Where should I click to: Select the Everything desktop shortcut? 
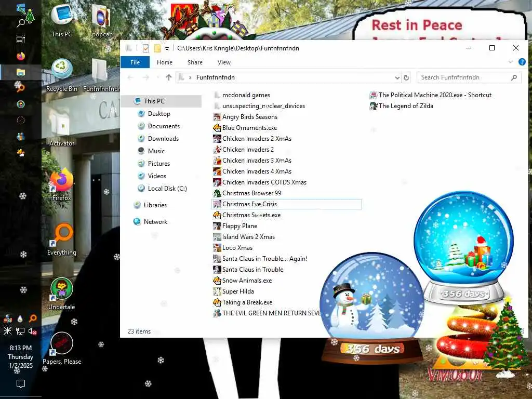click(62, 239)
